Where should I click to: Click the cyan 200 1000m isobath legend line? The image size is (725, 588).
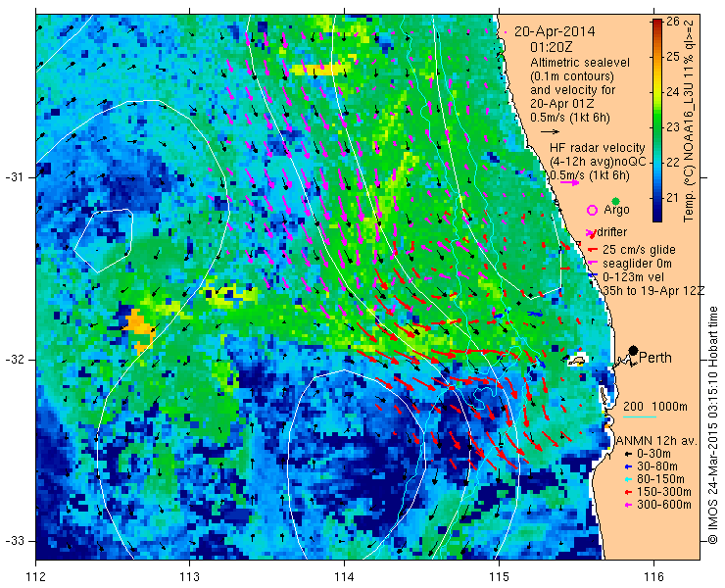pyautogui.click(x=640, y=416)
